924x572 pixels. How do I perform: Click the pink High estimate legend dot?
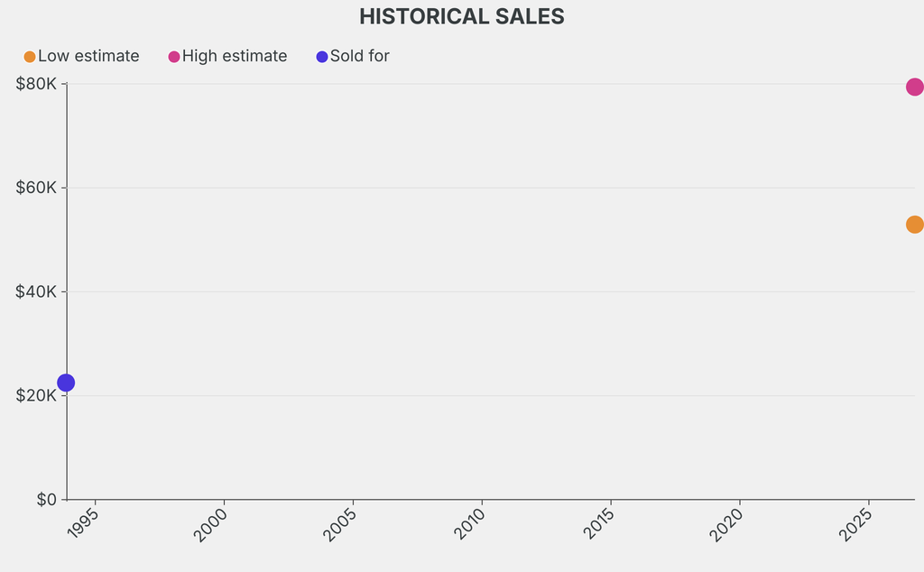click(x=174, y=57)
